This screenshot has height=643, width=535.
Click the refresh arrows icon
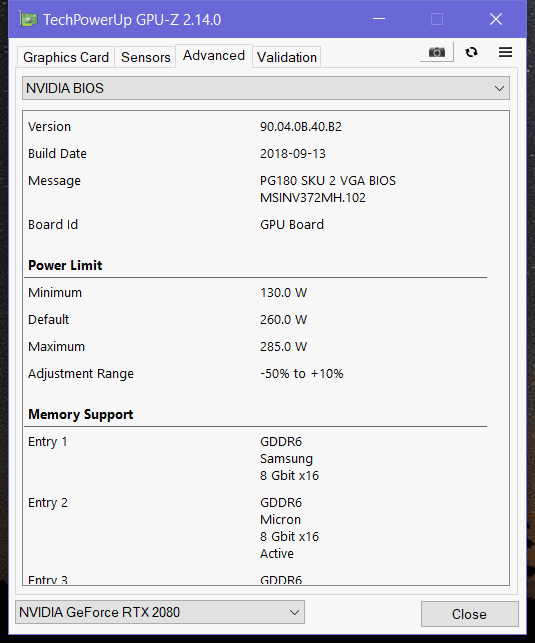(471, 52)
